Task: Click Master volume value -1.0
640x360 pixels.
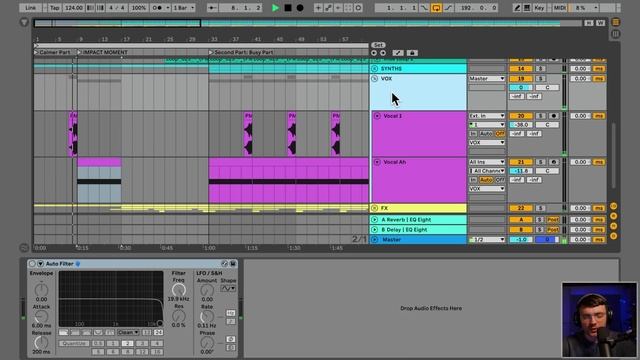Action: tap(521, 240)
